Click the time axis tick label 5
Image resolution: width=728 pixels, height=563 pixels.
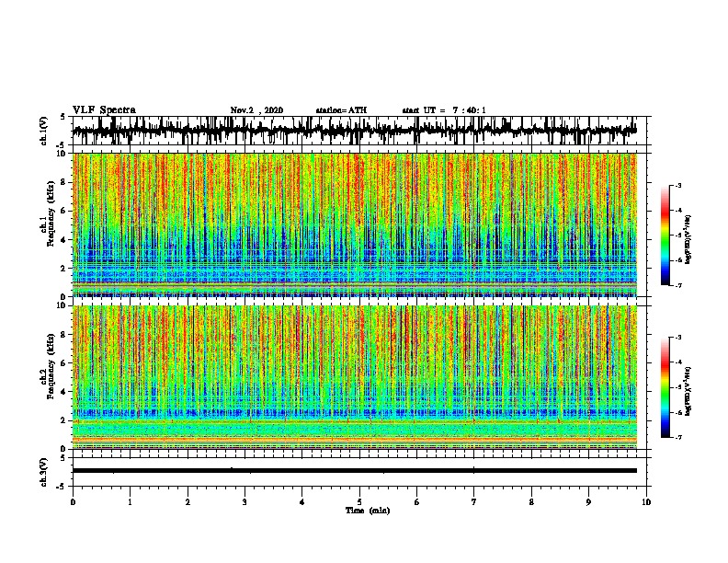(359, 502)
